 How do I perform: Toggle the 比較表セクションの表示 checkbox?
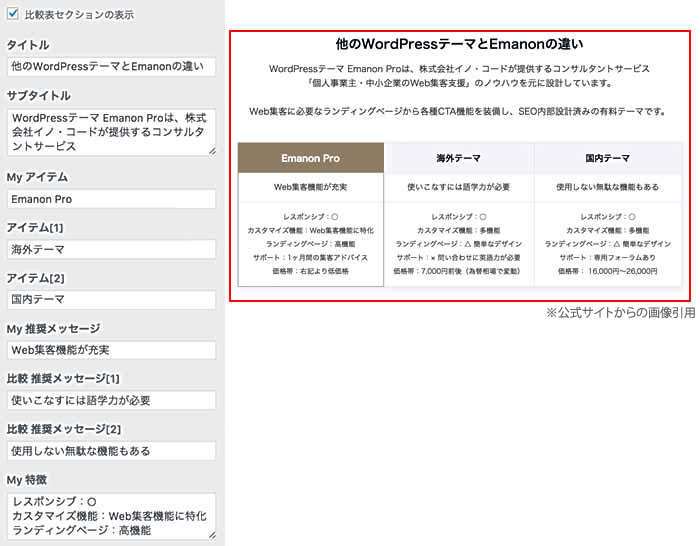[x=12, y=14]
